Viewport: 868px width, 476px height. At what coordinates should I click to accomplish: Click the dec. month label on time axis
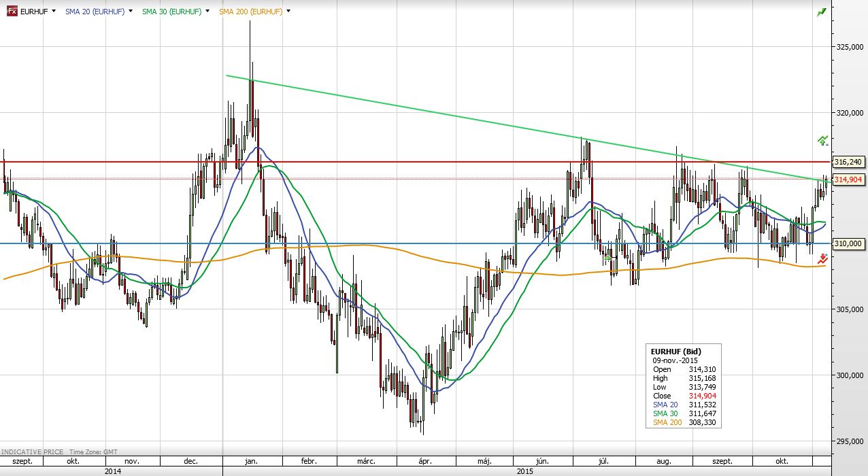tap(191, 461)
